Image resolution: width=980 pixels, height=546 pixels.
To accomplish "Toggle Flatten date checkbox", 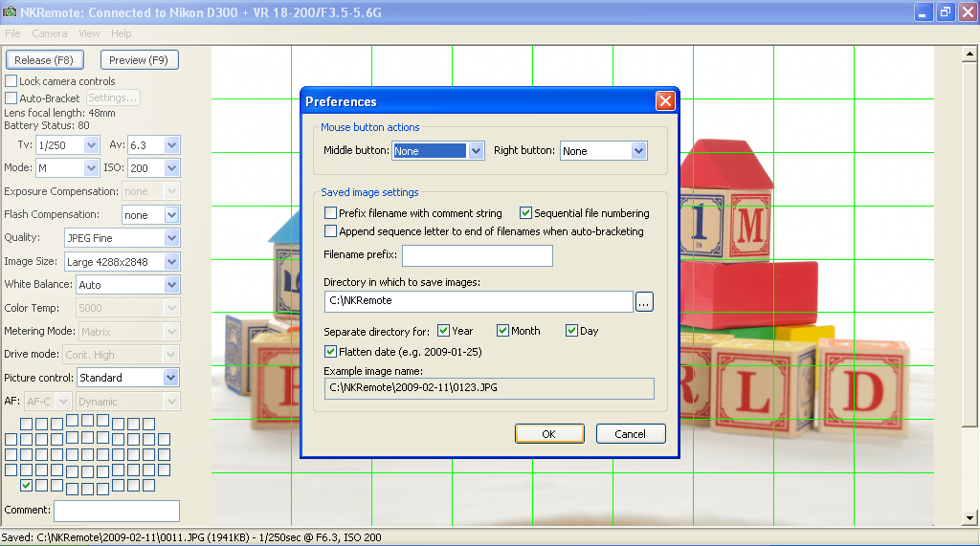I will (x=330, y=352).
